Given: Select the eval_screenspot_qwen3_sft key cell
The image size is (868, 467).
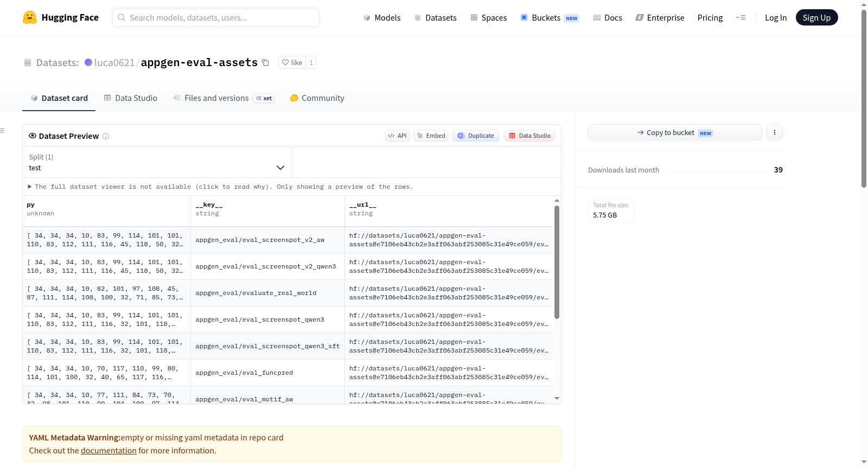Looking at the screenshot, I should 267,346.
